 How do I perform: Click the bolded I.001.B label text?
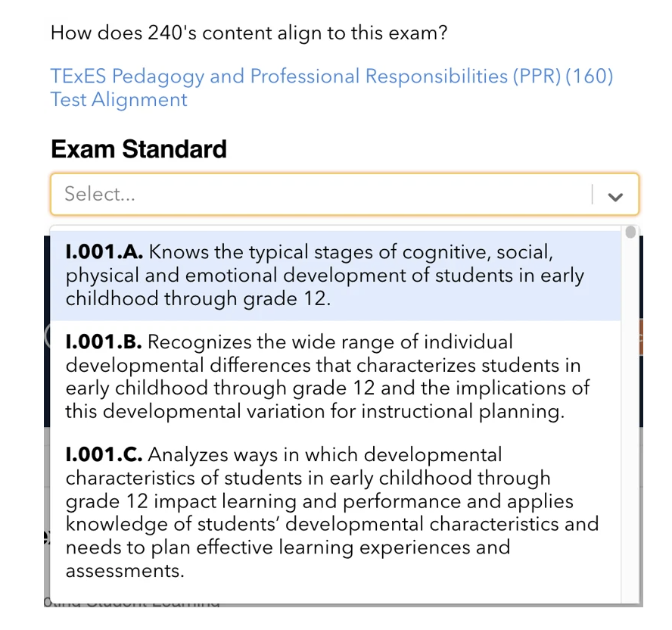100,342
